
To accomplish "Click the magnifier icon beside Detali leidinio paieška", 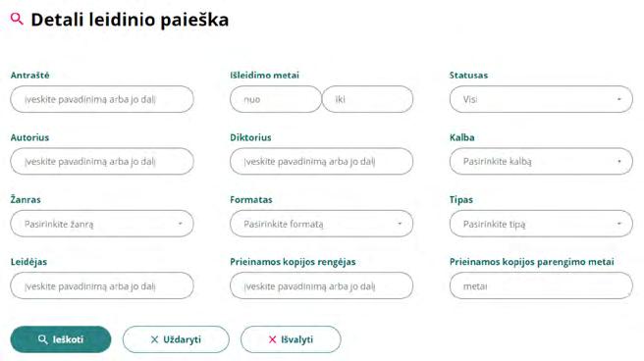I will click(17, 19).
